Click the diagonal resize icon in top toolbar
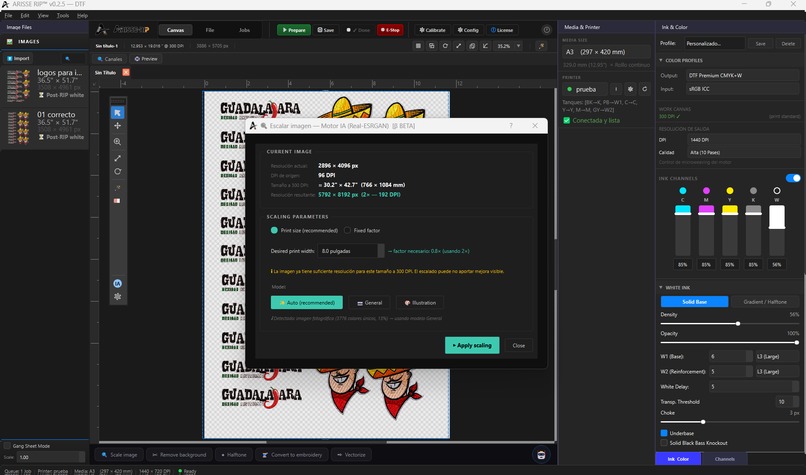The width and height of the screenshot is (806, 475). pyautogui.click(x=459, y=46)
